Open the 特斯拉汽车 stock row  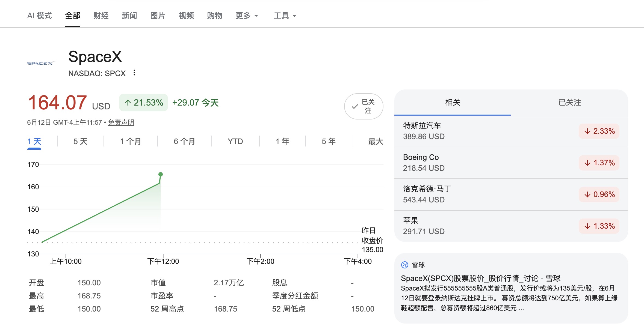click(x=511, y=131)
